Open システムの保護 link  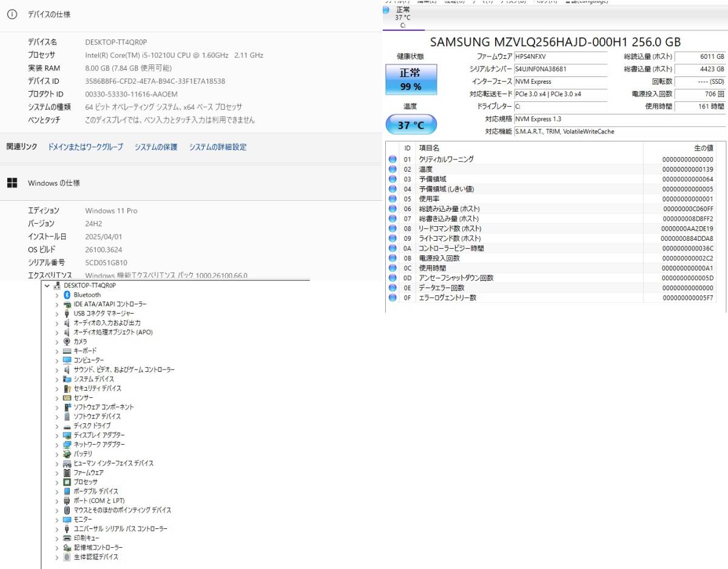156,147
